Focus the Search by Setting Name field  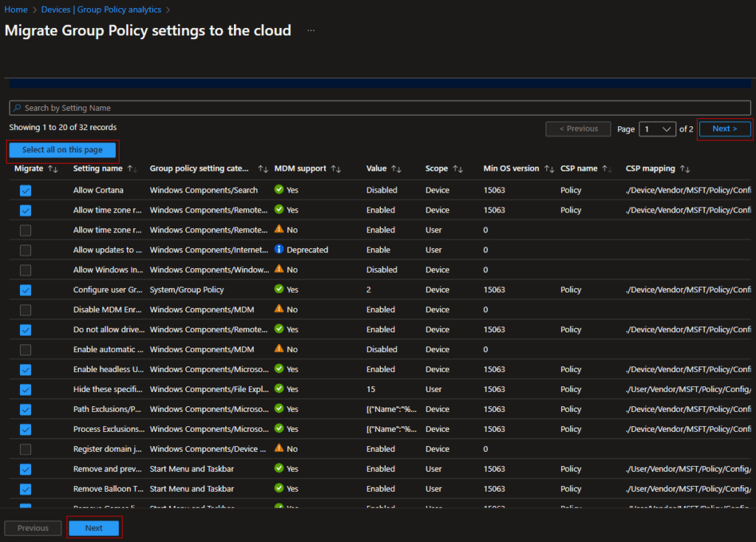(x=379, y=108)
